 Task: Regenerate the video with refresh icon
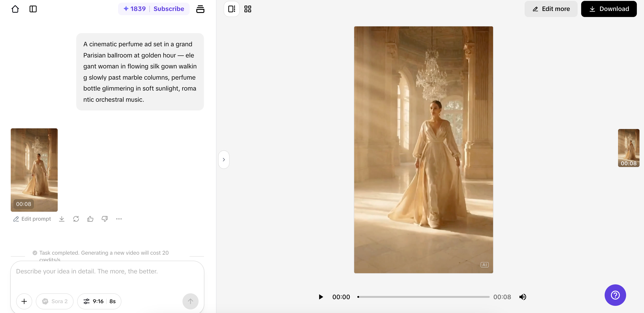pos(76,219)
